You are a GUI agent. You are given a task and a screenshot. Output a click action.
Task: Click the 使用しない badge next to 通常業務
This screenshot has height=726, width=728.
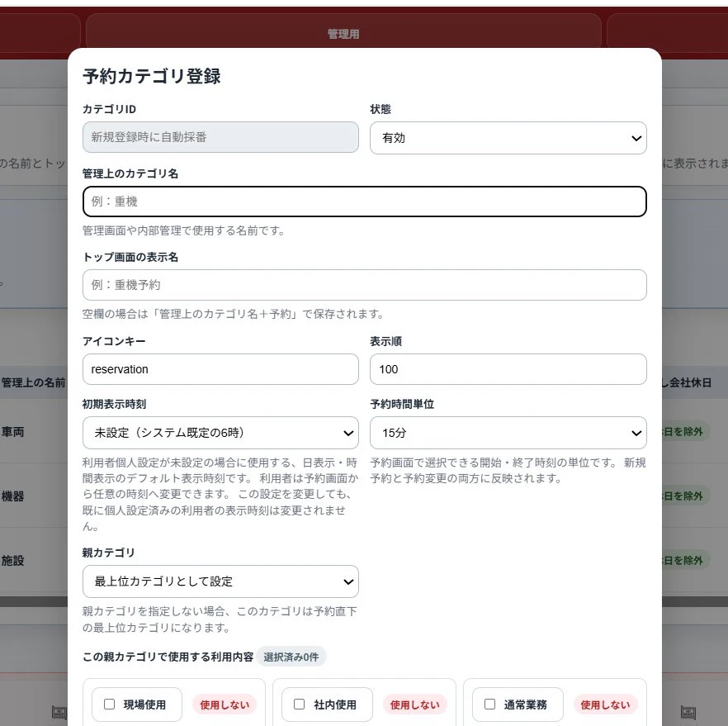click(x=605, y=705)
